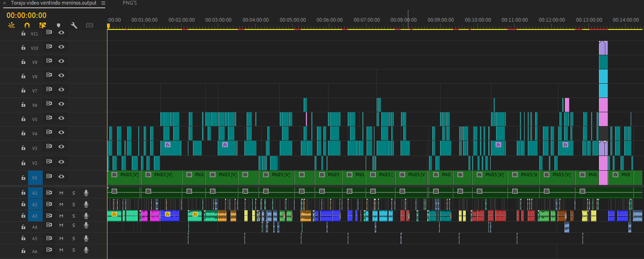Image resolution: width=644 pixels, height=259 pixels.
Task: Toggle sync lock on track V10
Action: tap(49, 47)
